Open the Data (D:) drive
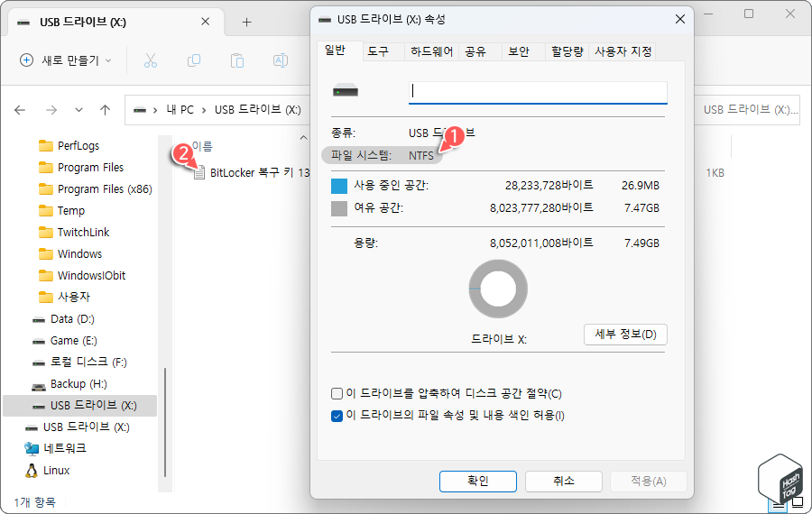Viewport: 812px width, 514px height. coord(63,319)
